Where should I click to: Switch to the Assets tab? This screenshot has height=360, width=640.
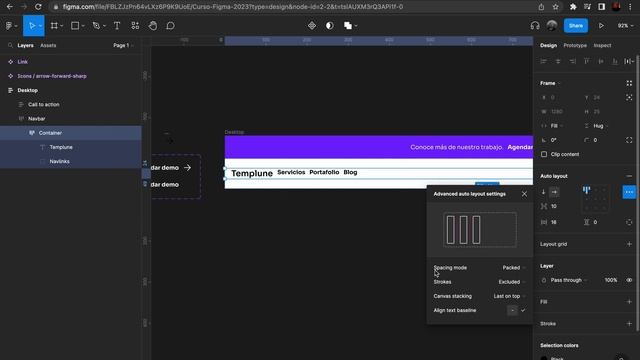point(48,45)
